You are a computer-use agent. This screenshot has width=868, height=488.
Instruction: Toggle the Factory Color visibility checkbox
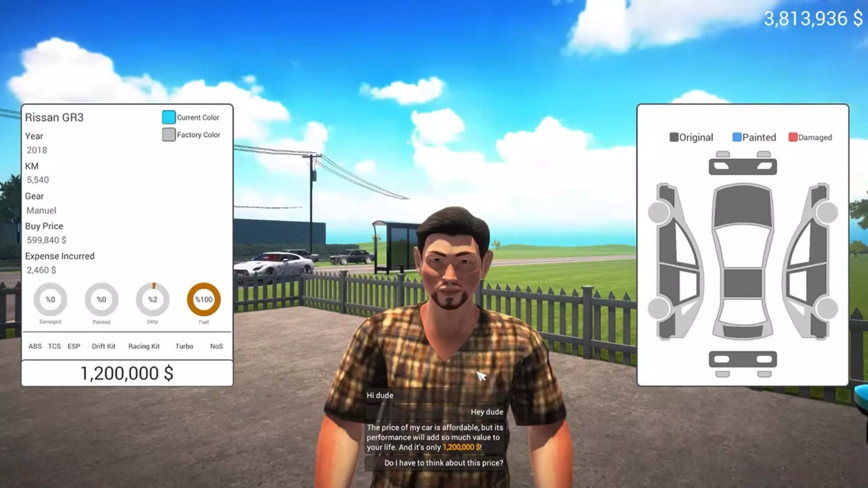coord(168,134)
